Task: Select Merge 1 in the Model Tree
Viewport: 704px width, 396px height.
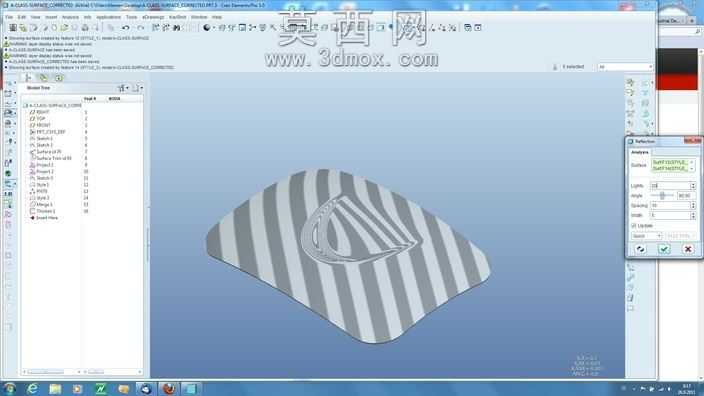Action: (x=44, y=204)
